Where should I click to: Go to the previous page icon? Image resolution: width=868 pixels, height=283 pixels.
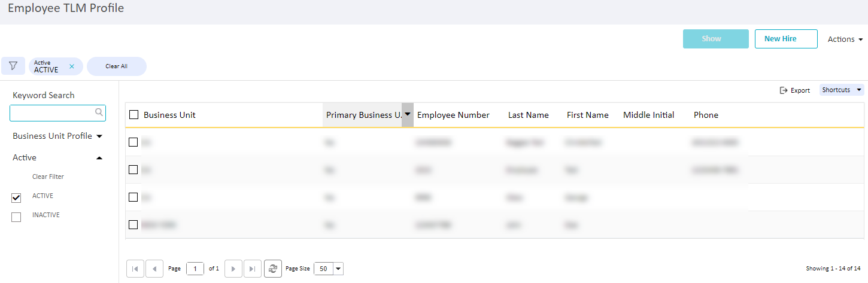coord(154,269)
